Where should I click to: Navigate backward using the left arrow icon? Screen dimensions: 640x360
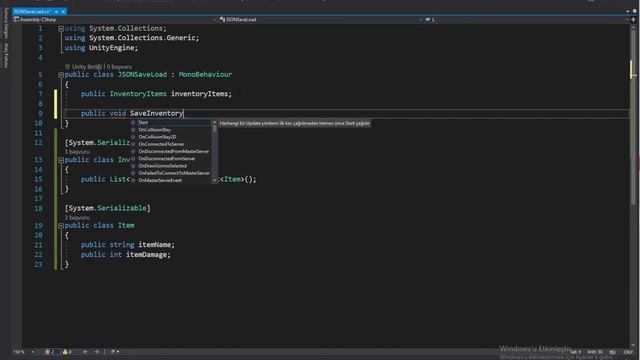(x=85, y=352)
